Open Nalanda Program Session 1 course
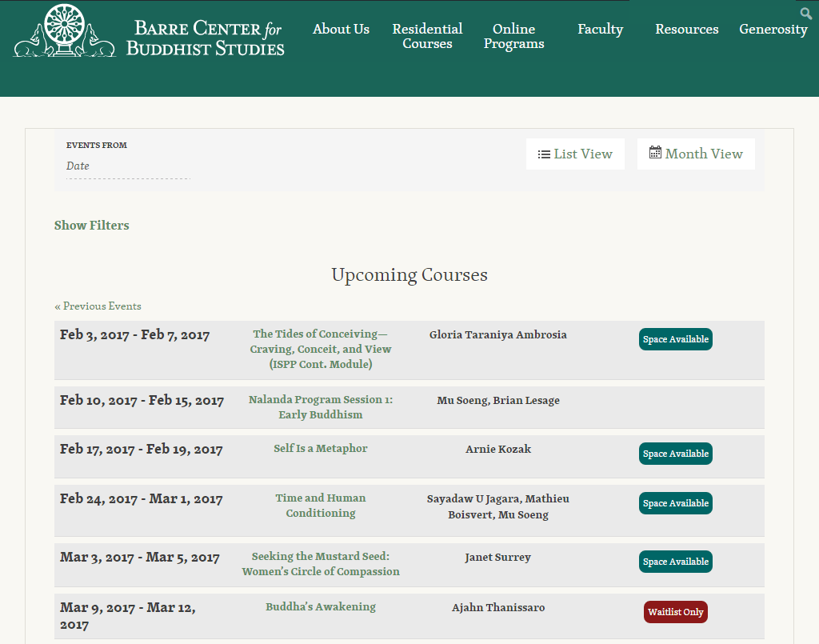Screen dimensions: 819x644 [321, 407]
